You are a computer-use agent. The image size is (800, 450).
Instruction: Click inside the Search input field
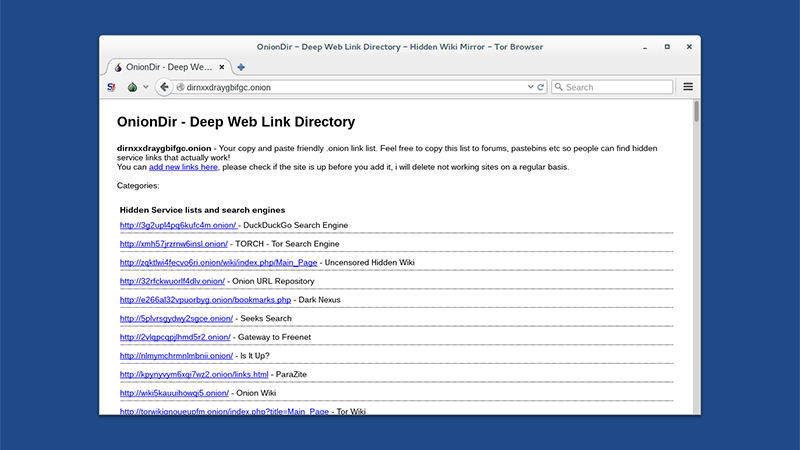(615, 87)
